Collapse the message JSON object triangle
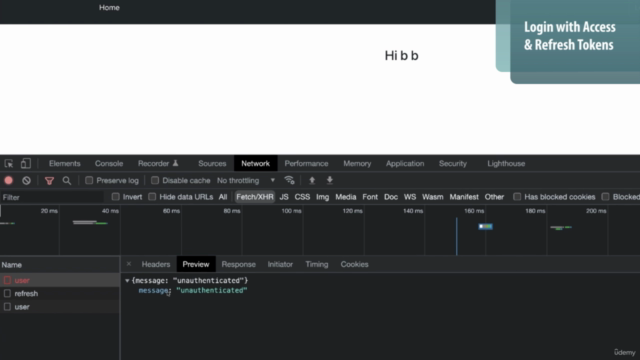The image size is (640, 360). tap(127, 281)
